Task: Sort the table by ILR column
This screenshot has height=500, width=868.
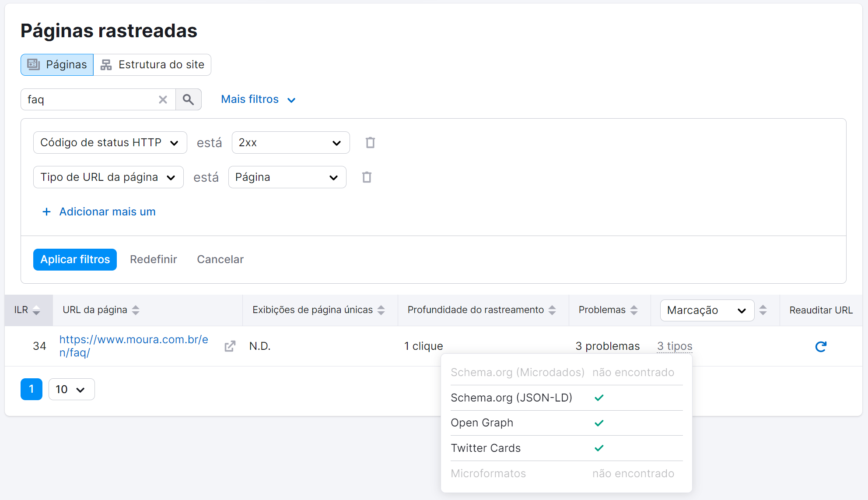Action: (x=36, y=310)
